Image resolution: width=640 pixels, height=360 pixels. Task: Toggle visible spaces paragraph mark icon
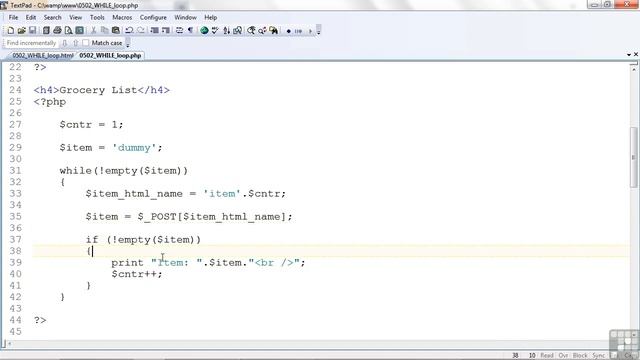tap(190, 31)
